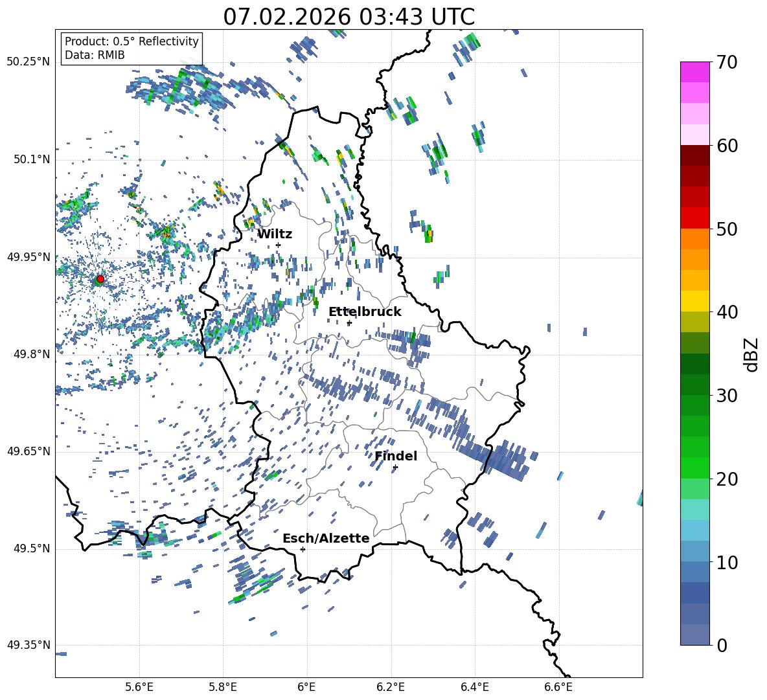Select the yellow colorbar band near 40
The width and height of the screenshot is (767, 700).
click(x=695, y=301)
